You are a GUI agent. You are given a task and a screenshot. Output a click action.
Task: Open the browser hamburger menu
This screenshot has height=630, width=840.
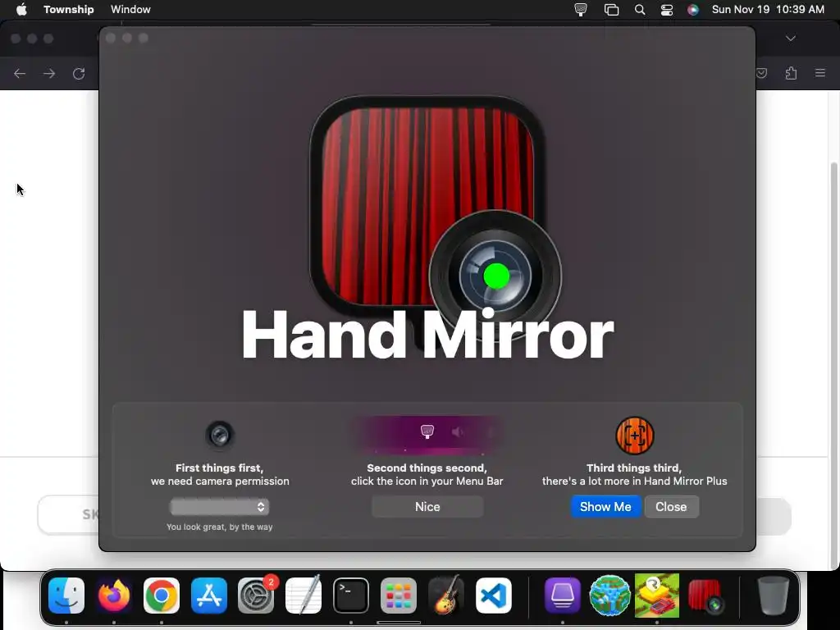pos(820,73)
